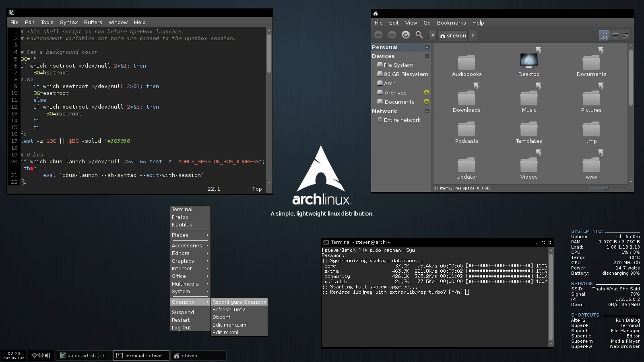Open the Syntax menu in Vim
The height and width of the screenshot is (362, 644).
tap(68, 23)
